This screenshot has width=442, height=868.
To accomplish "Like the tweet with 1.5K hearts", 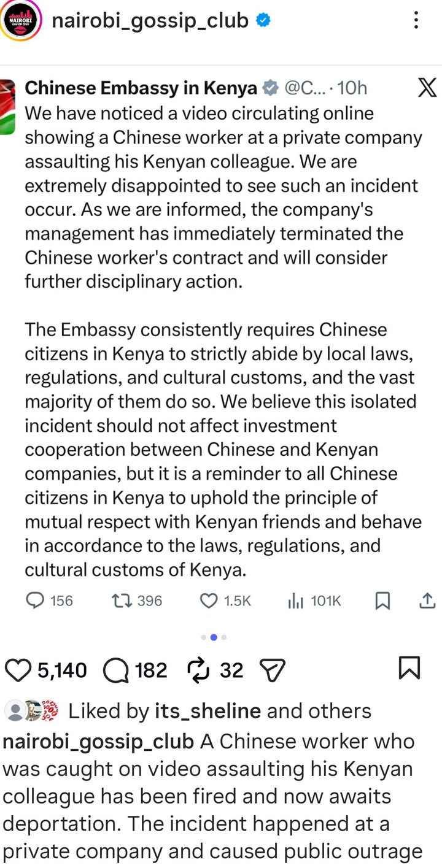I will [209, 601].
